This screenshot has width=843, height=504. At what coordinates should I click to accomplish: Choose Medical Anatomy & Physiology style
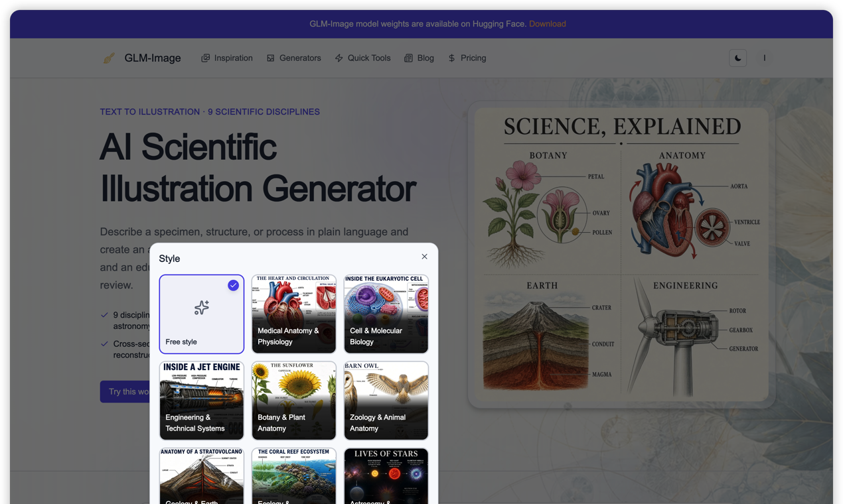[x=294, y=314]
